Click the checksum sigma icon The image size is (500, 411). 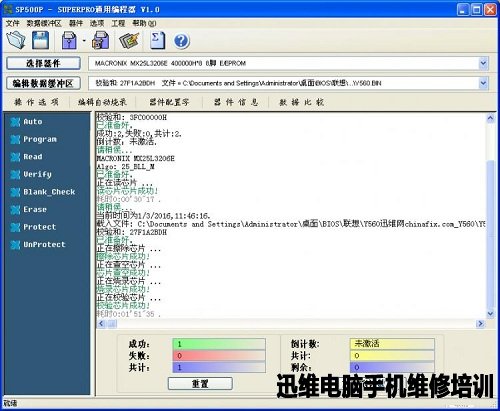(157, 40)
